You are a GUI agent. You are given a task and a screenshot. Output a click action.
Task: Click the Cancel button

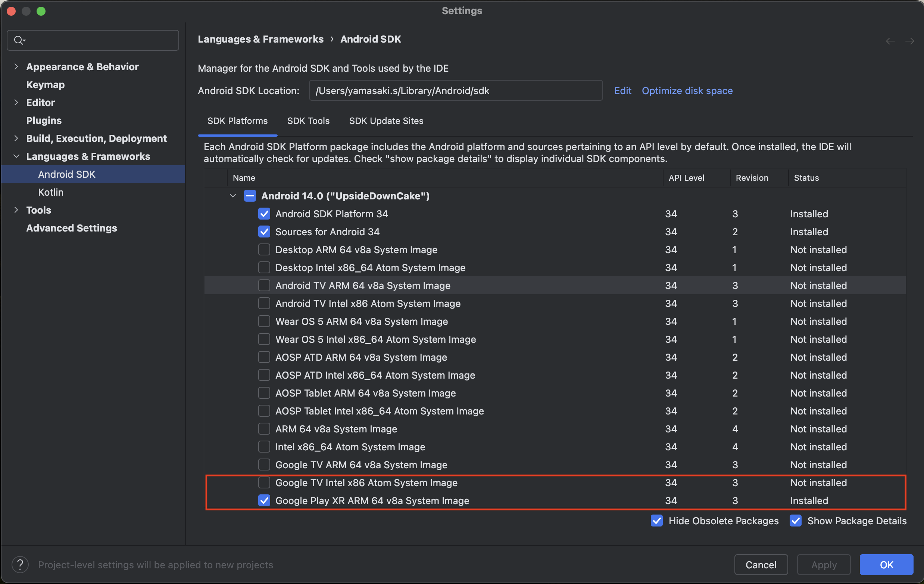pos(761,565)
